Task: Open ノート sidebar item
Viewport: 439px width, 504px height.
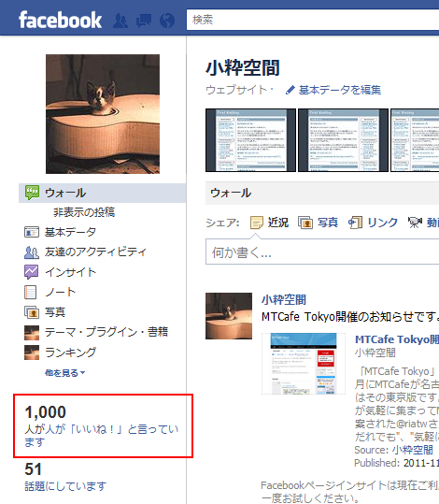Action: tap(60, 292)
